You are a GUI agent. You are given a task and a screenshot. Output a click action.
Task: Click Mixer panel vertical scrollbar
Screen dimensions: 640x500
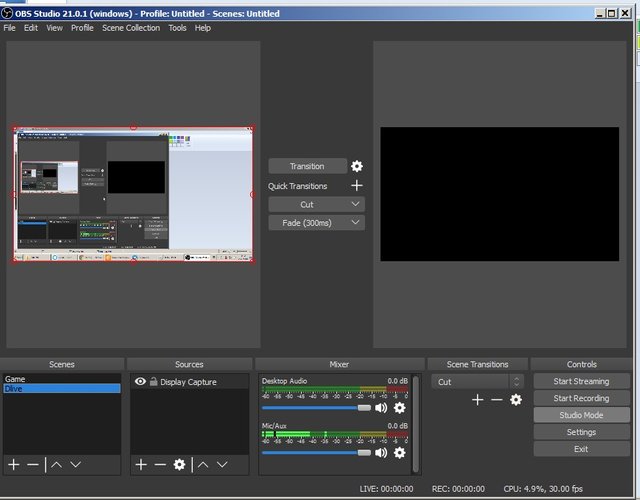[416, 424]
